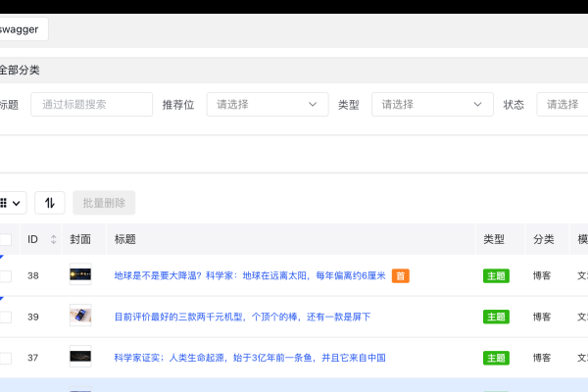This screenshot has width=588, height=392.
Task: Tick the checkbox for row ID 39
Action: [5, 317]
